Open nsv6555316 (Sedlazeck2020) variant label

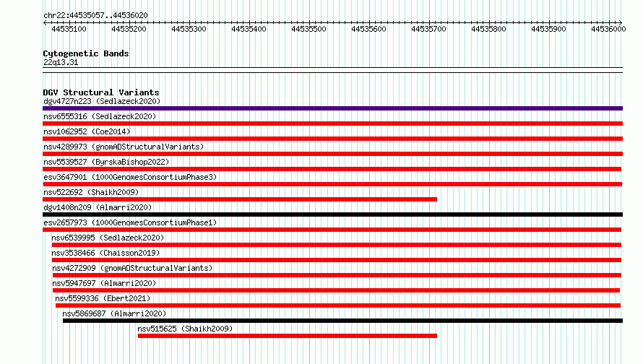point(100,116)
